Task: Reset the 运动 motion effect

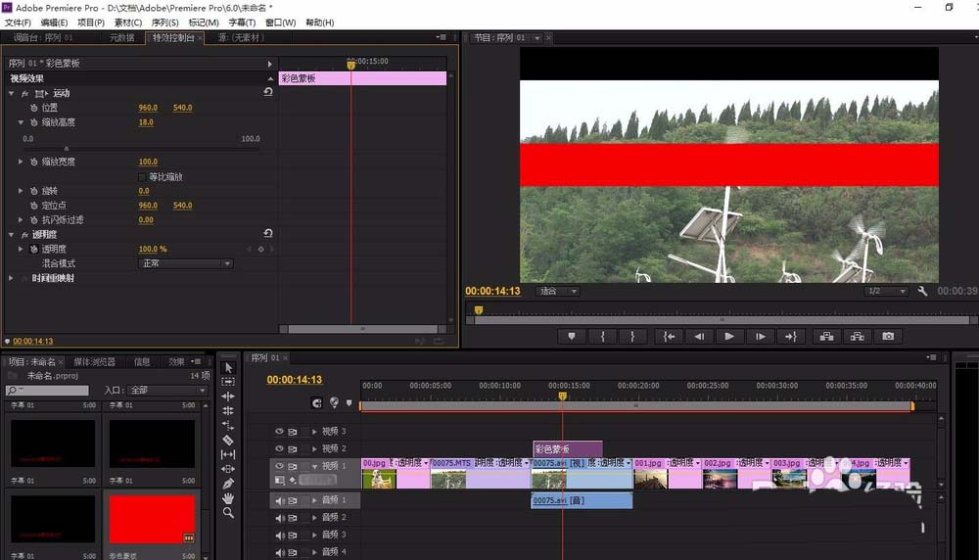Action: point(268,92)
